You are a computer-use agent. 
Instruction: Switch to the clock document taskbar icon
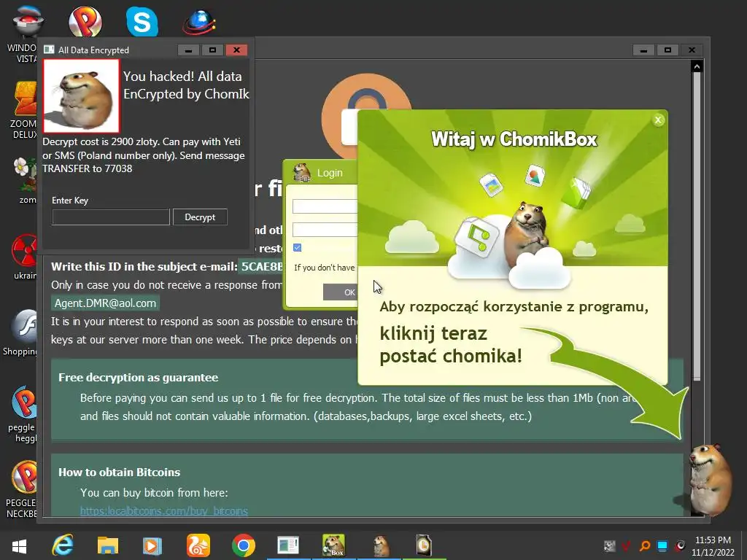point(424,545)
